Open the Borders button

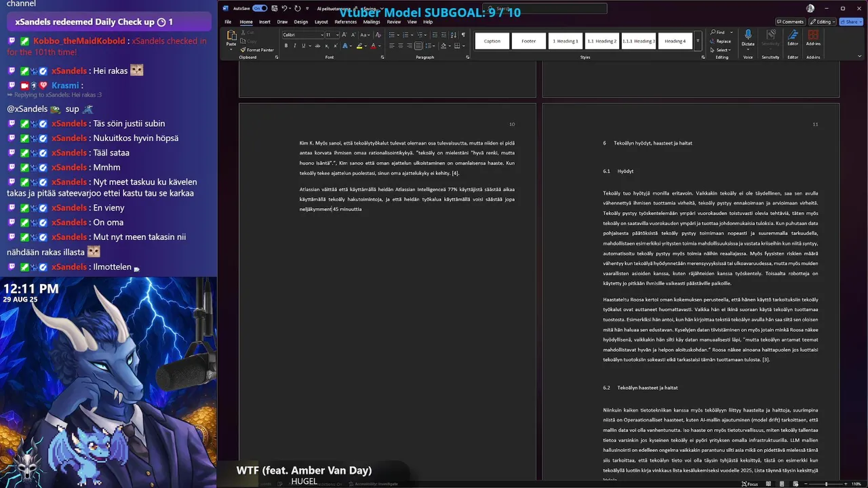(457, 45)
